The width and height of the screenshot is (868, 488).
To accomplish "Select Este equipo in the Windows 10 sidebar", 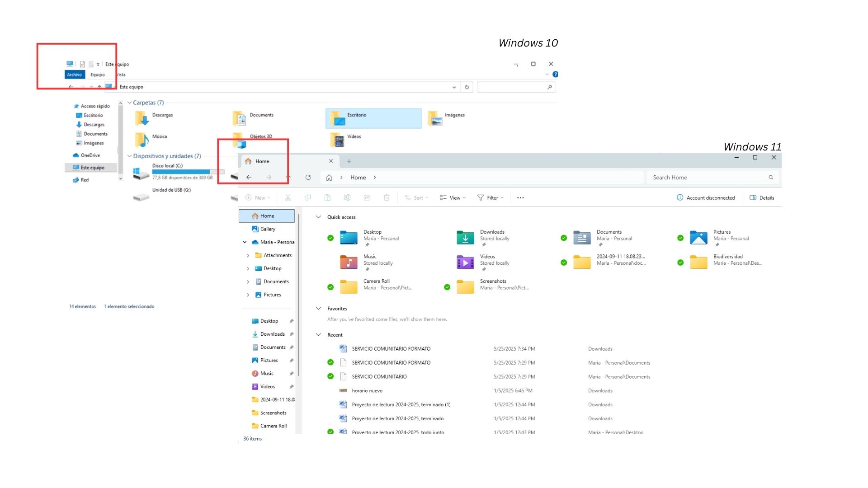I will point(92,168).
